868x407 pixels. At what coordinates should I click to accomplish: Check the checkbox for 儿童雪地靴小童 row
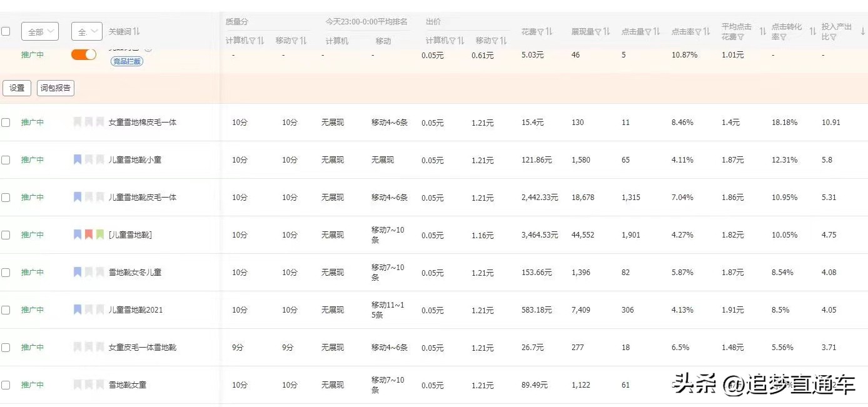click(6, 159)
